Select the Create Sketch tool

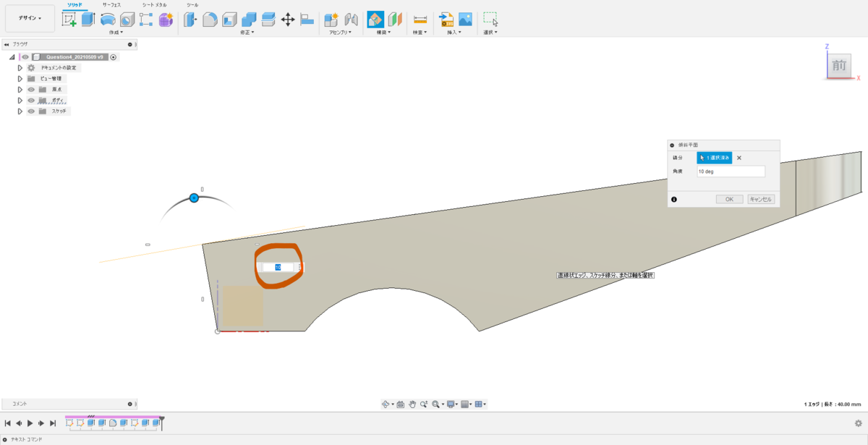(69, 20)
